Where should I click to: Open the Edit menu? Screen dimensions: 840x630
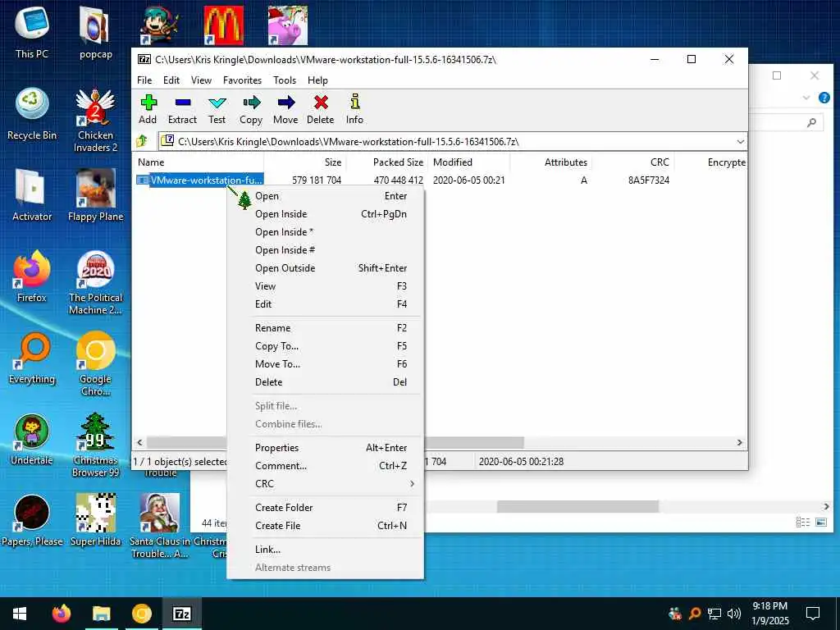coord(171,80)
